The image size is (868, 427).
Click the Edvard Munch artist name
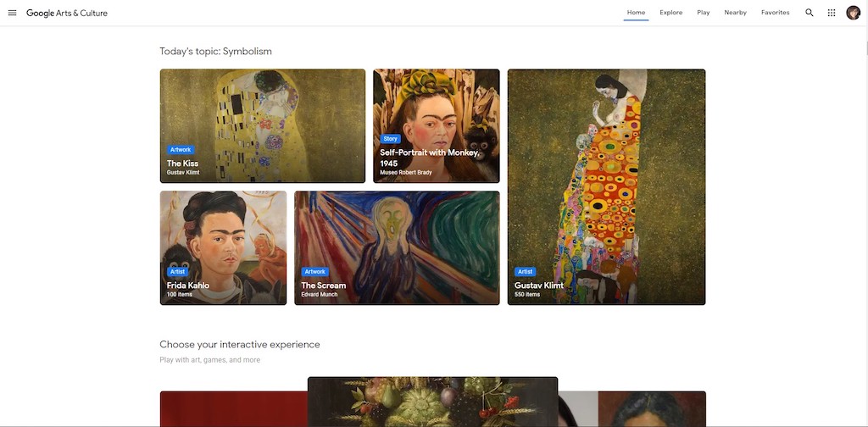click(320, 295)
